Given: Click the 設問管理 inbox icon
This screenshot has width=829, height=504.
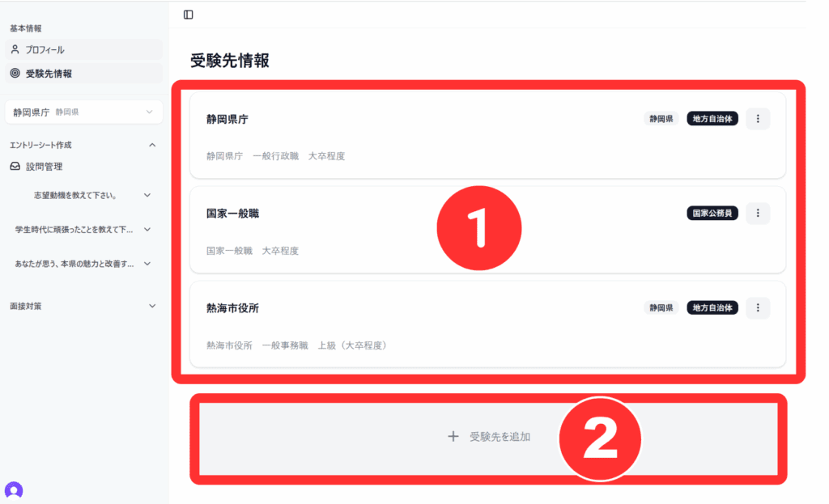Looking at the screenshot, I should pos(15,167).
